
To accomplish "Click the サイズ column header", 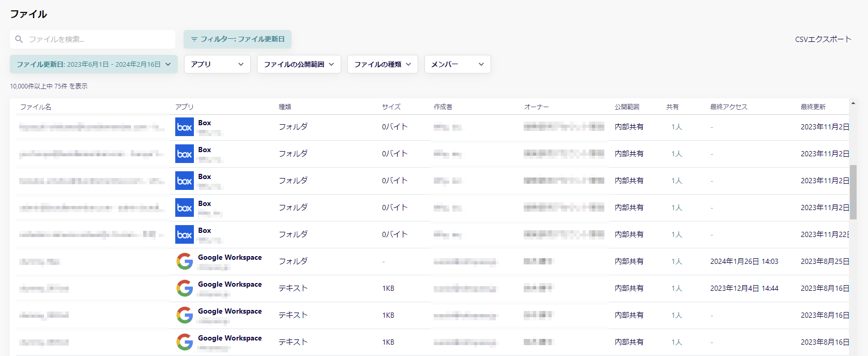I will pyautogui.click(x=391, y=107).
